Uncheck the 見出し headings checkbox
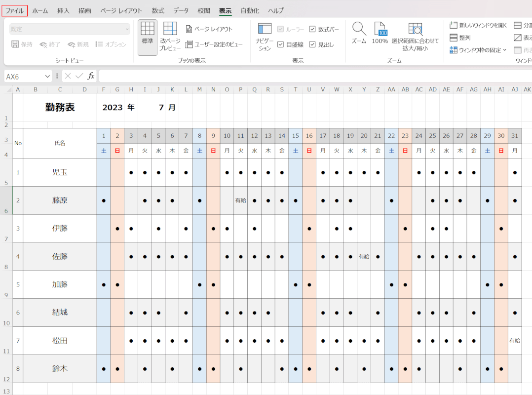The image size is (532, 395). point(312,44)
